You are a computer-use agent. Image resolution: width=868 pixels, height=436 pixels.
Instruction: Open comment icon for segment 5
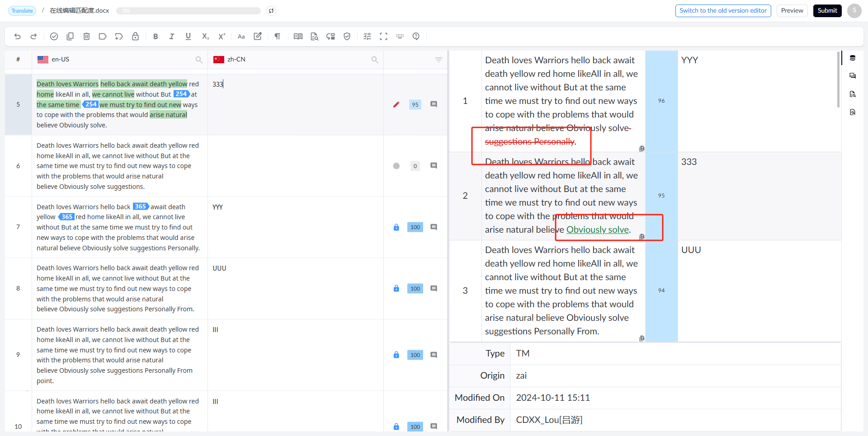(x=434, y=104)
